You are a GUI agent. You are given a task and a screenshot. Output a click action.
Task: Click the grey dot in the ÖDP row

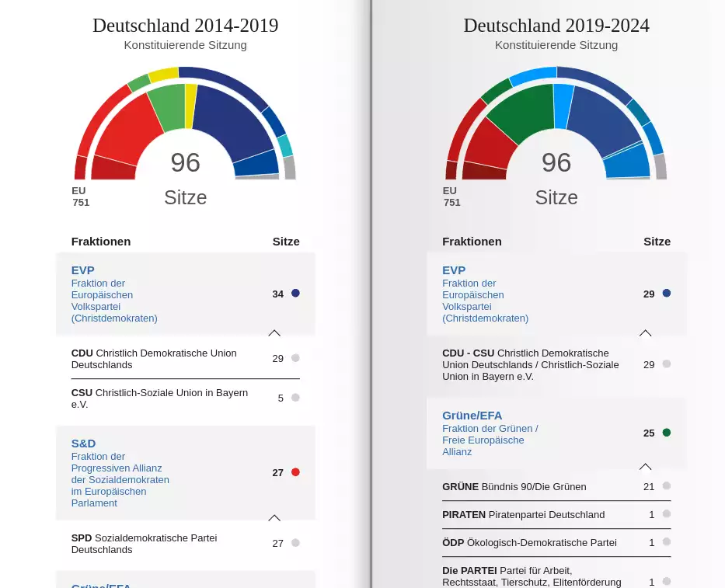666,541
